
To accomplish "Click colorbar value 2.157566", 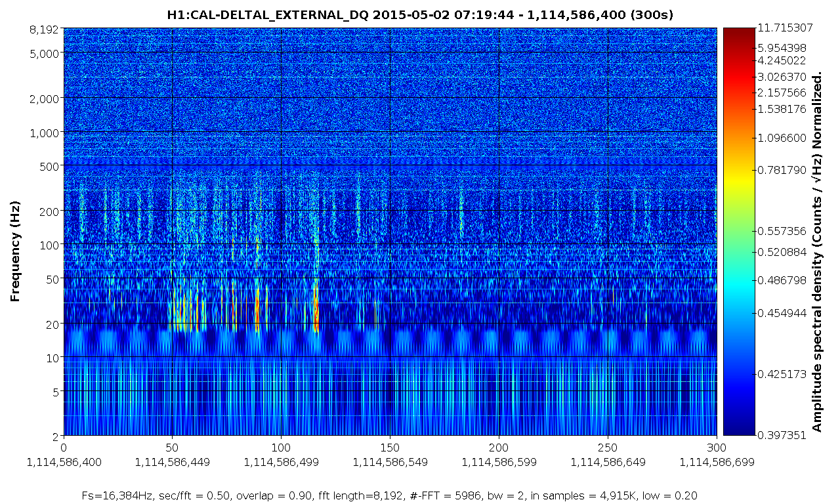I will click(782, 93).
